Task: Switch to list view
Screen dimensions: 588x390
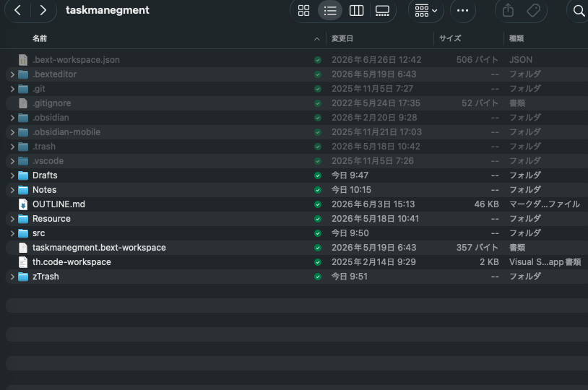Action: pyautogui.click(x=330, y=11)
